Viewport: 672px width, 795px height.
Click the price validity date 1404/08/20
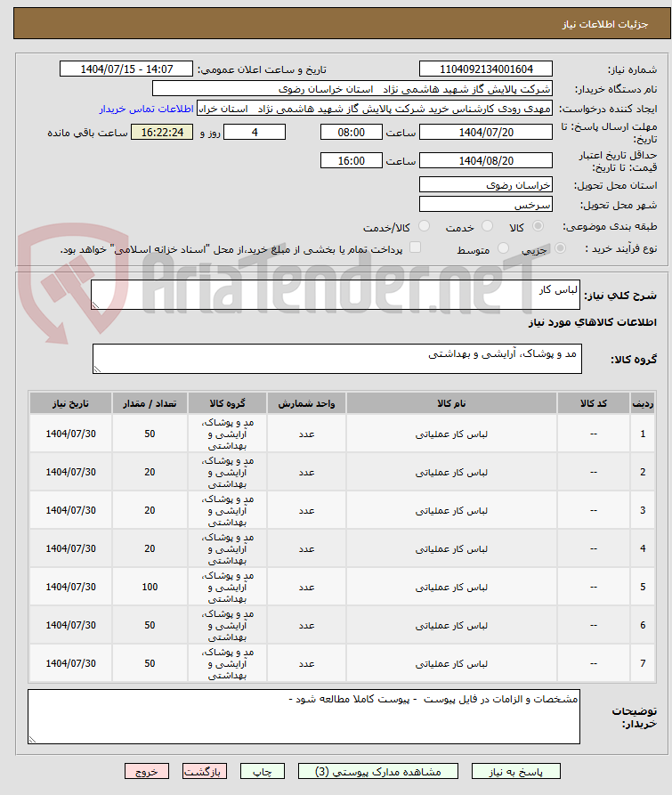click(x=485, y=161)
